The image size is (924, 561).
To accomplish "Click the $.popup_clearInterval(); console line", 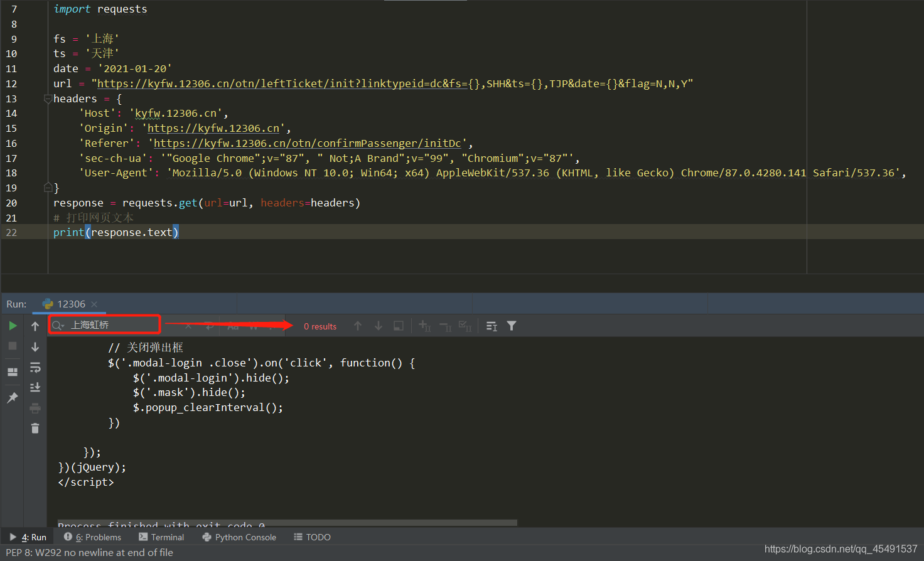I will (208, 407).
